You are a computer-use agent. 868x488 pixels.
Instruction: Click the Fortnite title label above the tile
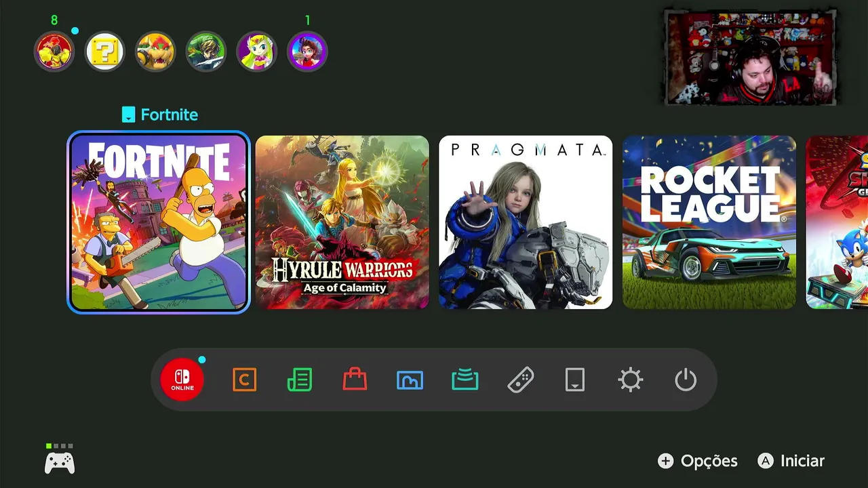coord(160,115)
